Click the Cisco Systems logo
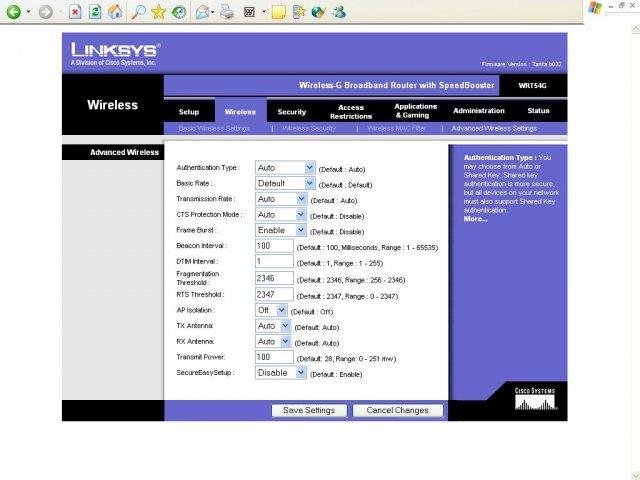The width and height of the screenshot is (640, 480). click(535, 399)
